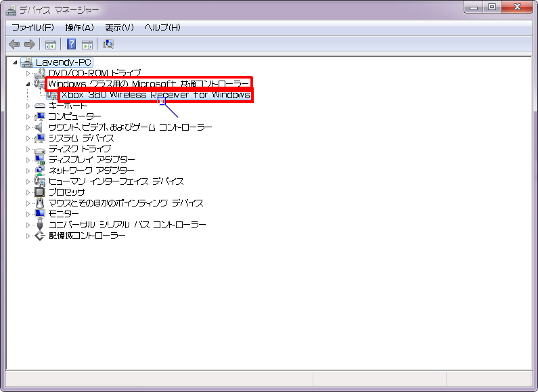Select ユニバーサル シリアル バス コントローラー entry
This screenshot has width=538, height=392.
tap(127, 225)
